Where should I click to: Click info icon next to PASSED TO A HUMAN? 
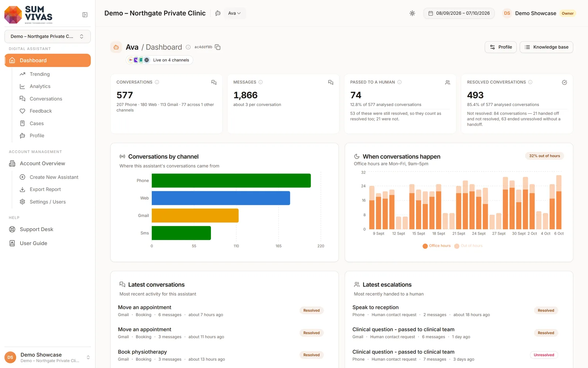(399, 82)
